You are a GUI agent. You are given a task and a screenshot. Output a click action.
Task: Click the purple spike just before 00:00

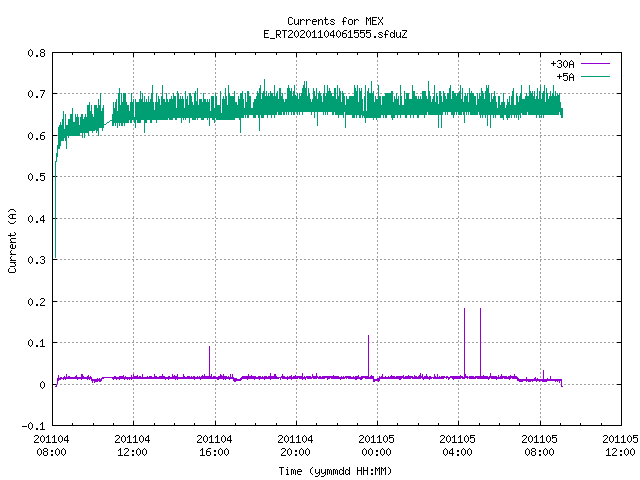pos(369,356)
